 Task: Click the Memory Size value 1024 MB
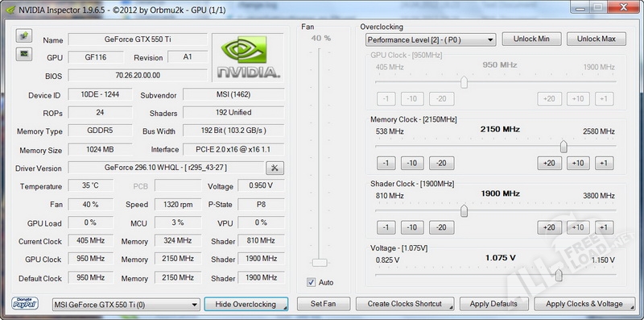[x=100, y=149]
